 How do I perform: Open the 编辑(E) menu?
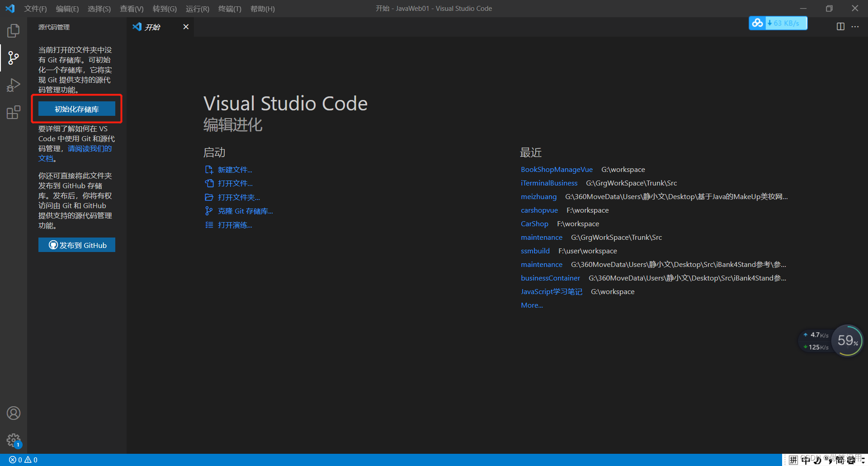tap(67, 9)
